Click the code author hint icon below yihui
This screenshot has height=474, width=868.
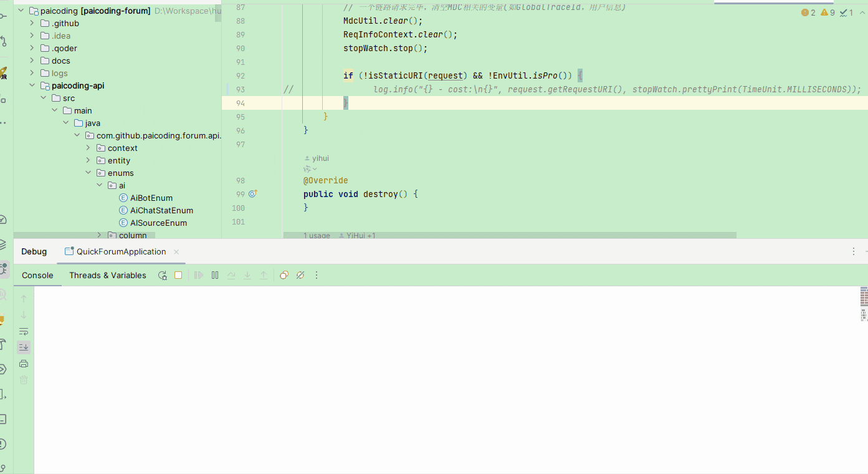coord(310,169)
